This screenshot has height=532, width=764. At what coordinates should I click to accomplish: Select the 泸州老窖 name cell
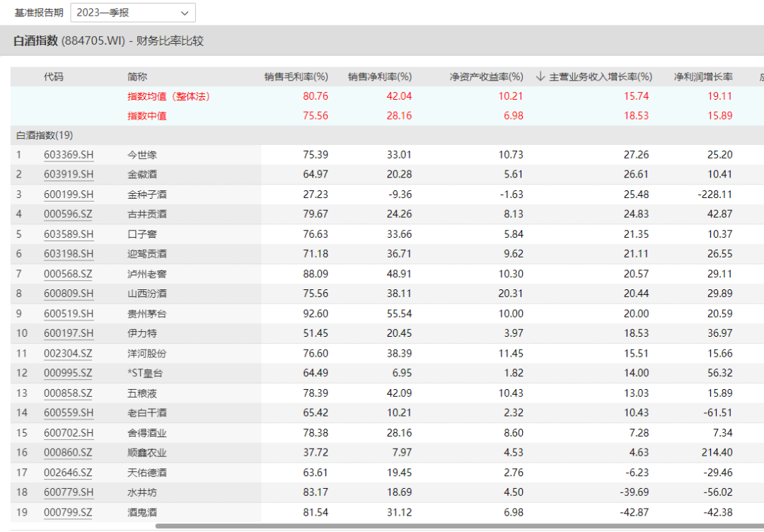(147, 274)
